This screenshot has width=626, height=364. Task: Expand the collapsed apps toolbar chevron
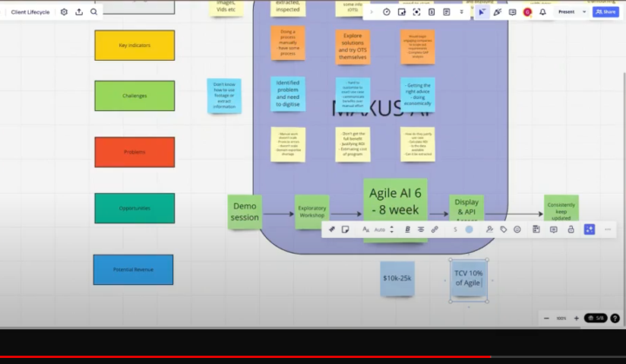371,12
